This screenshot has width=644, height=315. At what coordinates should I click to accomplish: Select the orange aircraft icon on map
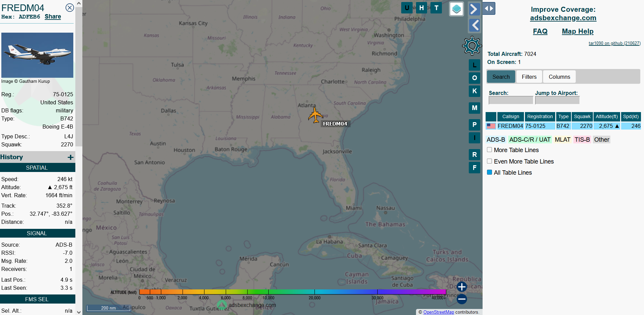(315, 115)
